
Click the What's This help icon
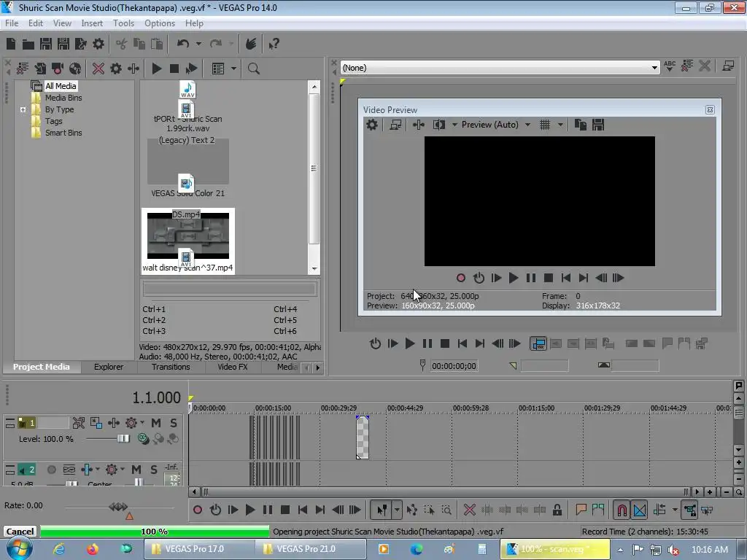tap(274, 44)
